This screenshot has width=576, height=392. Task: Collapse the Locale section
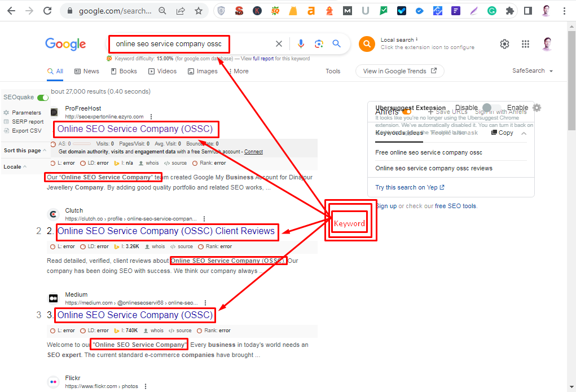(15, 167)
